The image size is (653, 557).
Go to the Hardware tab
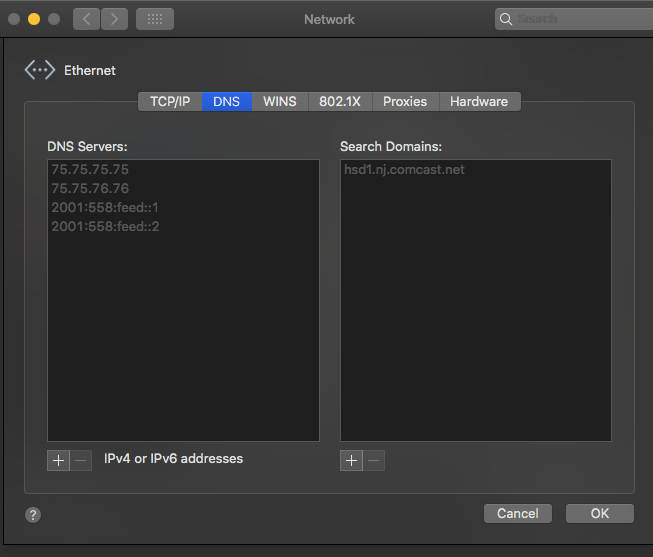point(479,102)
